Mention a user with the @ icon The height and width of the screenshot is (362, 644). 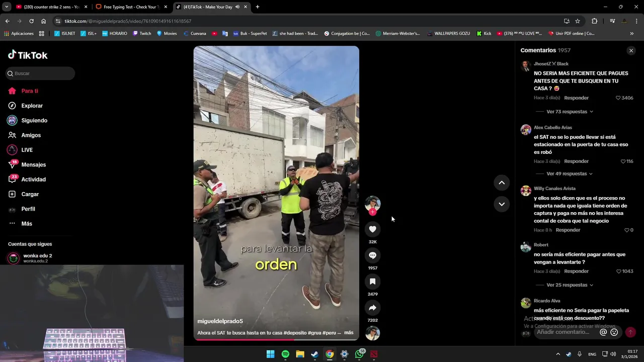(x=603, y=332)
